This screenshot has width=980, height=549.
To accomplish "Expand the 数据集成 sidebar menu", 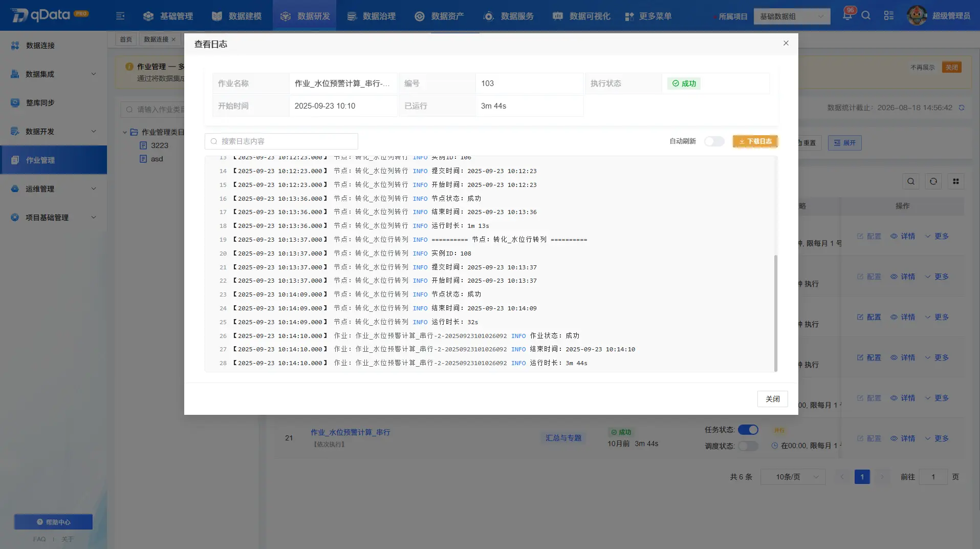I will pos(54,74).
